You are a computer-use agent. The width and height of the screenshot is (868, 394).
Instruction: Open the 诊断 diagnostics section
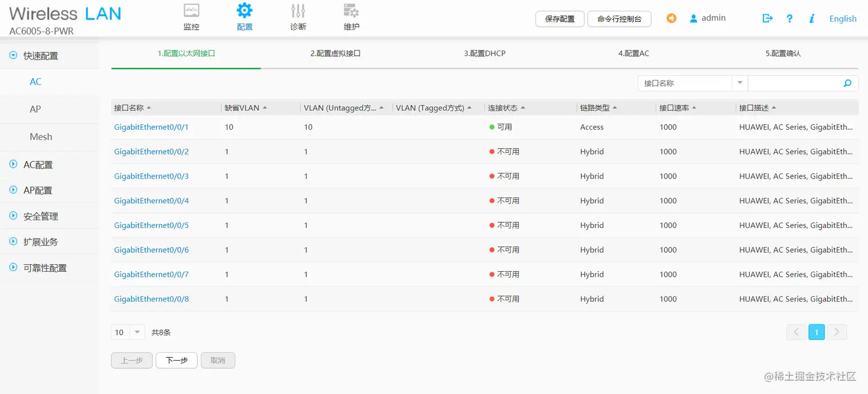[x=298, y=17]
